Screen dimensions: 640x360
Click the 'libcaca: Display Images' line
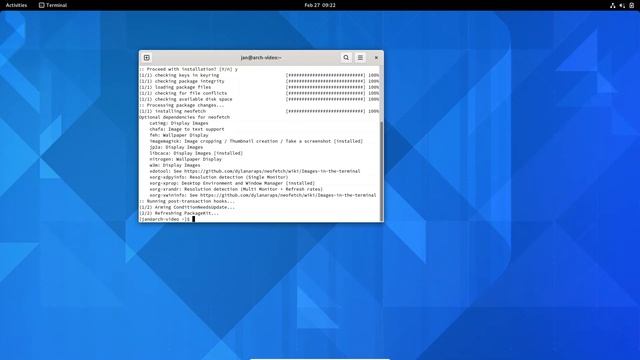(196, 153)
